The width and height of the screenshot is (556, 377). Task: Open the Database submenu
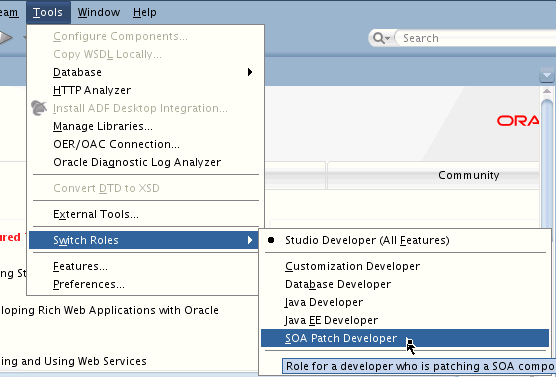tap(145, 72)
